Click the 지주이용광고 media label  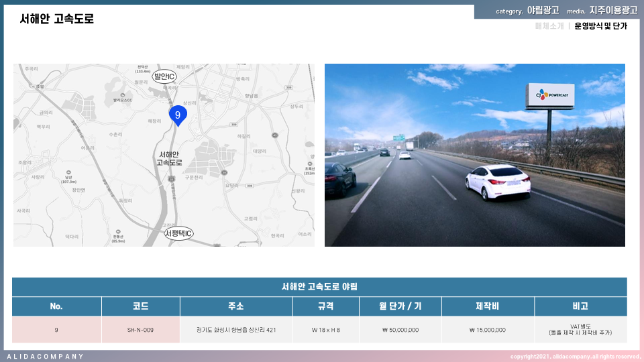click(613, 11)
